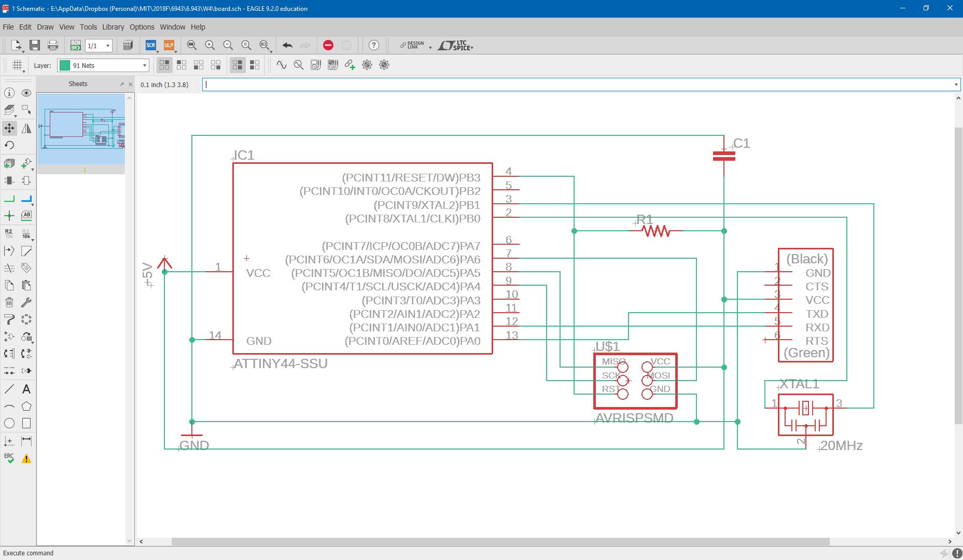Image resolution: width=963 pixels, height=560 pixels.
Task: Select the Change wrench tool
Action: coord(26,302)
